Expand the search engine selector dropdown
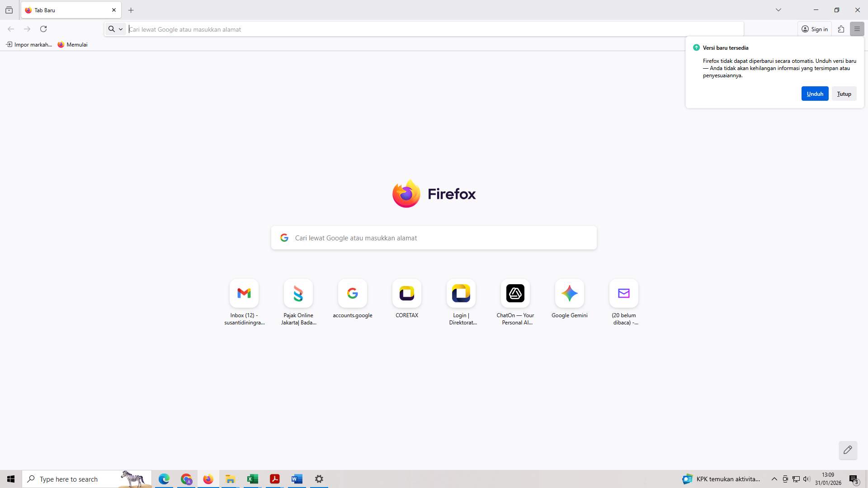 pos(116,29)
